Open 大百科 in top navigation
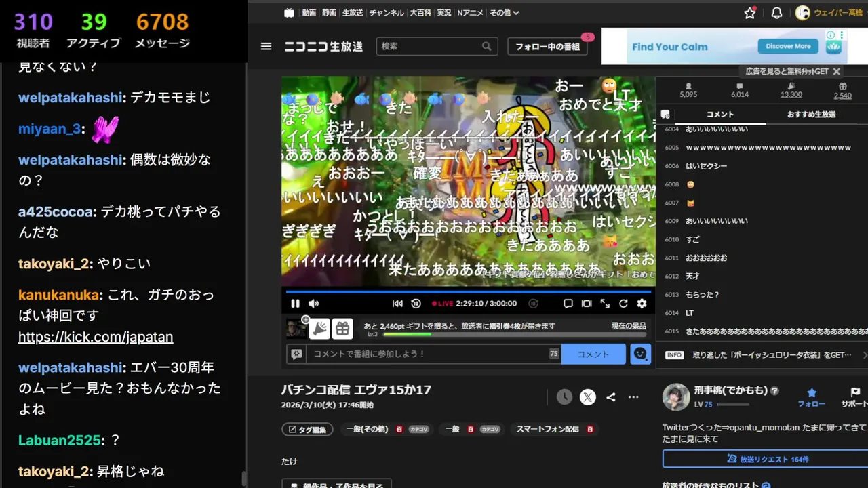 [420, 12]
